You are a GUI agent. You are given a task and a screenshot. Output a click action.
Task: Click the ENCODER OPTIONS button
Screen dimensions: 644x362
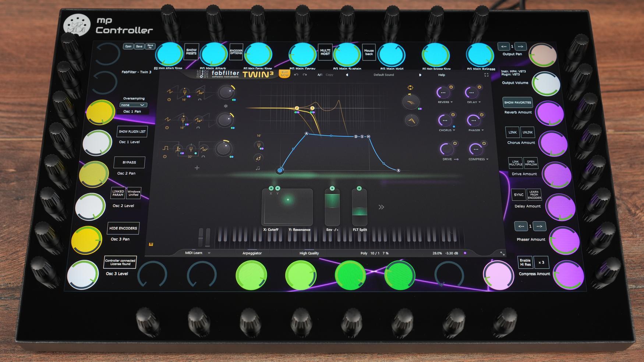point(236,52)
